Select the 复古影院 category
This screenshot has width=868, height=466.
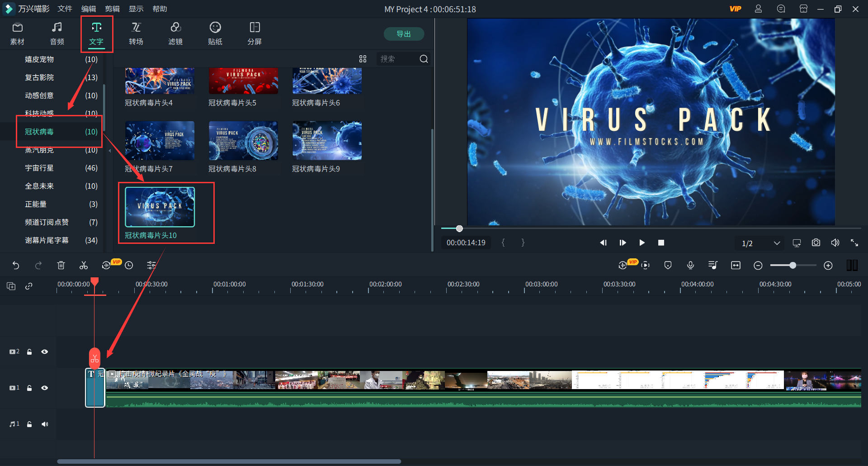pyautogui.click(x=61, y=77)
